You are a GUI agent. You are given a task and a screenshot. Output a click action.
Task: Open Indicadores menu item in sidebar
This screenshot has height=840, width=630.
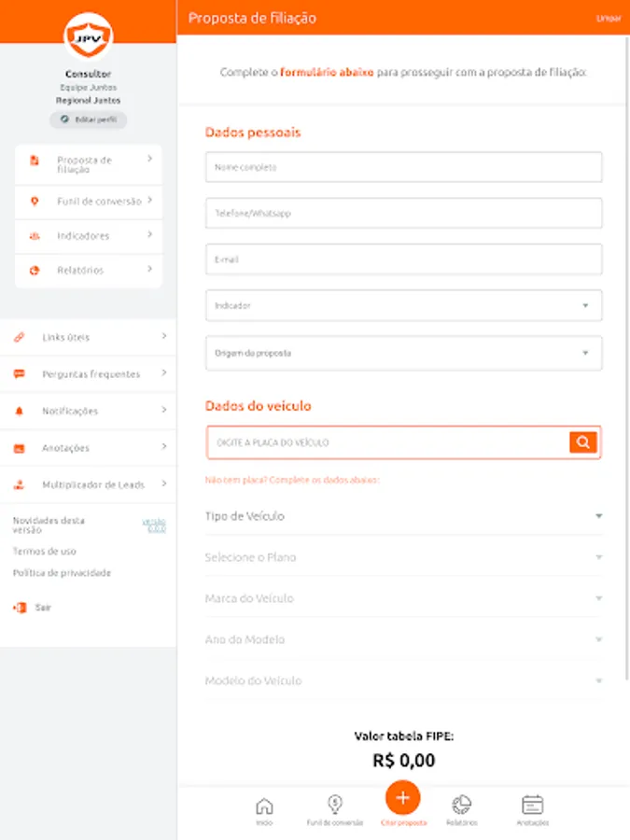pyautogui.click(x=89, y=236)
